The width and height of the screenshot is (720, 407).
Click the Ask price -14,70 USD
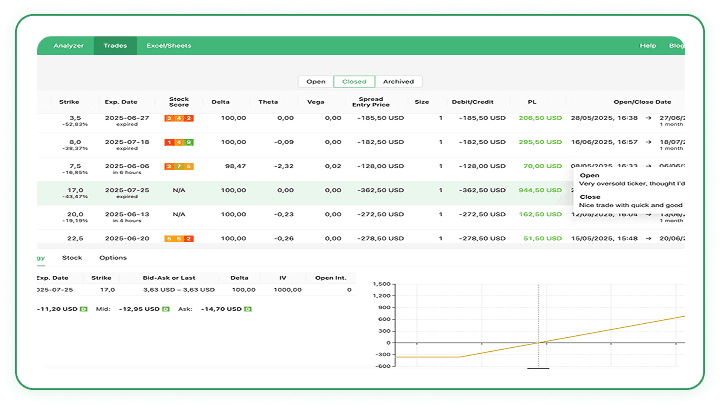pyautogui.click(x=221, y=309)
